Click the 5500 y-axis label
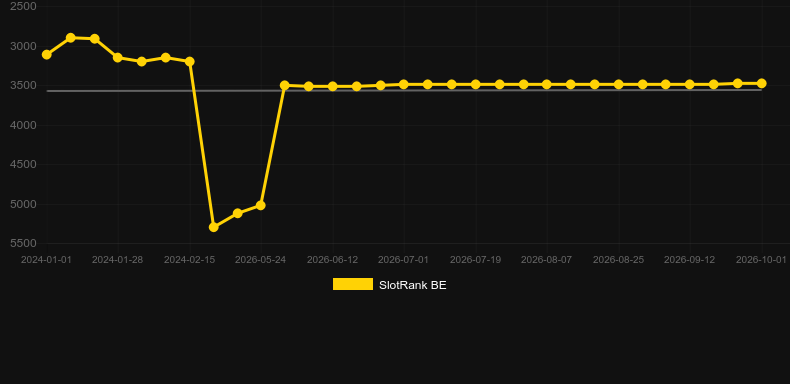 (24, 243)
